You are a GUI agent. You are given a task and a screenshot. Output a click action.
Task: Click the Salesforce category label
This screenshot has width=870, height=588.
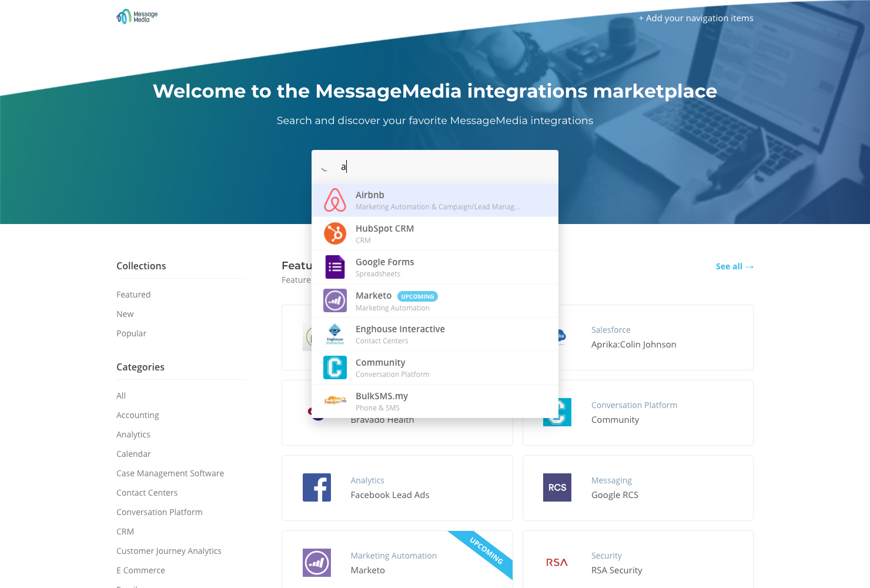coord(611,330)
